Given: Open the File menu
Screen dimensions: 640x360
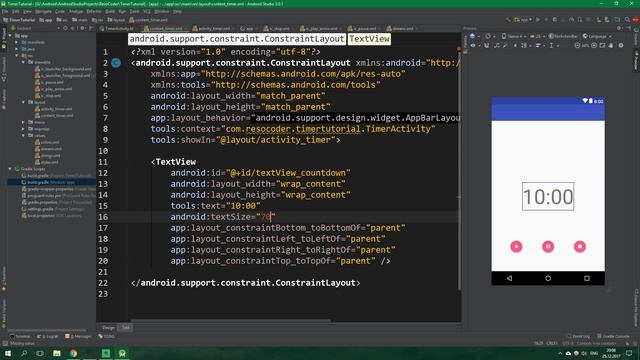Looking at the screenshot, I should pos(5,11).
